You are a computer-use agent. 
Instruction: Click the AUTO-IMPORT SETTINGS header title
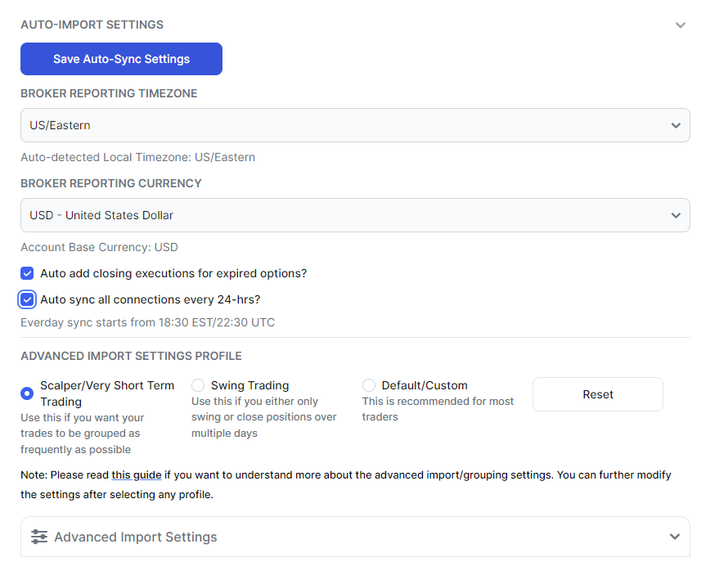click(92, 25)
